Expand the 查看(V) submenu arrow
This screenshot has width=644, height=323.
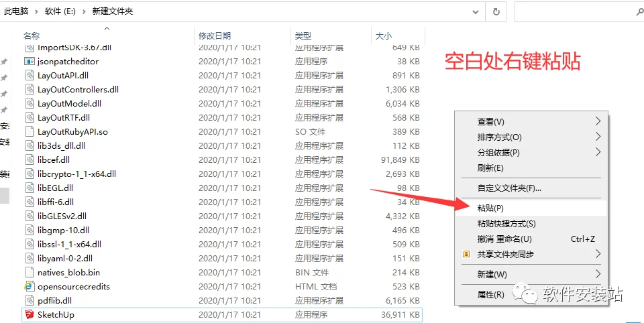pos(598,121)
